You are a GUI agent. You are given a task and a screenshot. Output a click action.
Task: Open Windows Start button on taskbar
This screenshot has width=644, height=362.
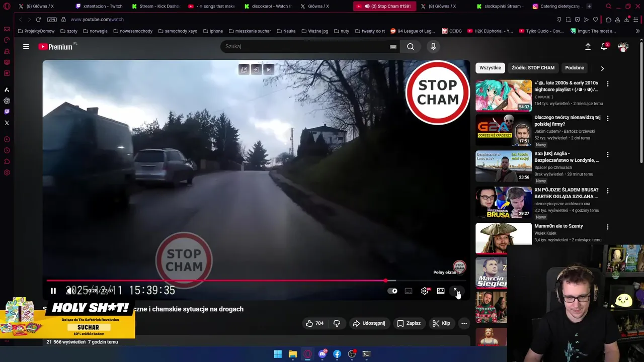tap(278, 354)
